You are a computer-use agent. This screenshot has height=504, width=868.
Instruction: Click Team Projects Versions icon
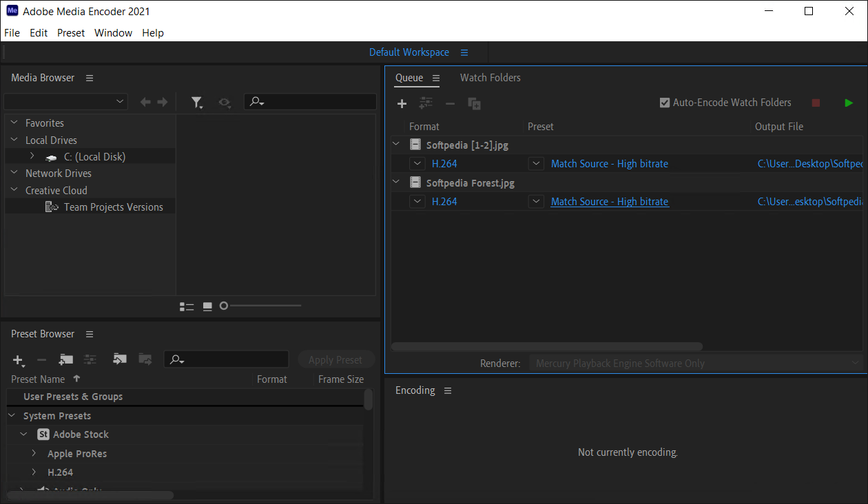(x=52, y=207)
